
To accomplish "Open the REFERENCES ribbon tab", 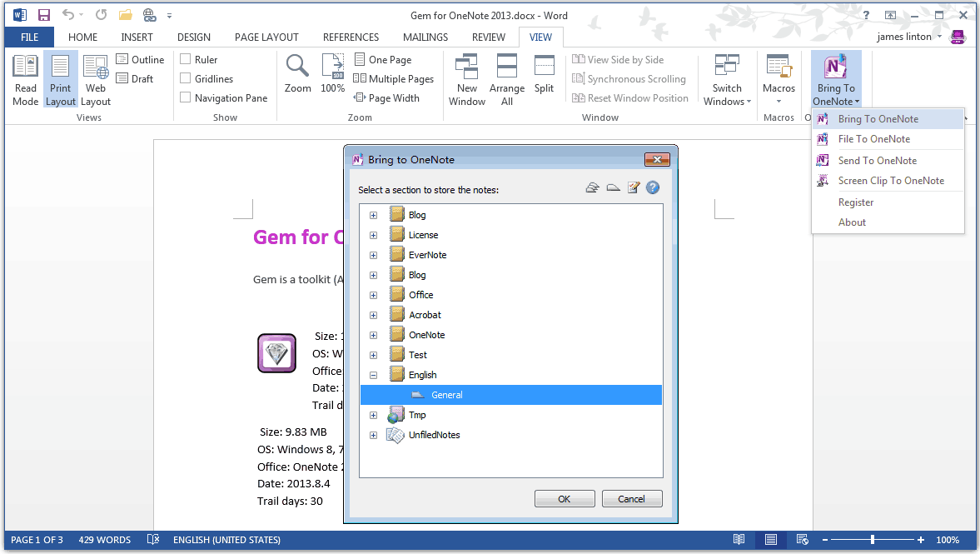I will (351, 37).
